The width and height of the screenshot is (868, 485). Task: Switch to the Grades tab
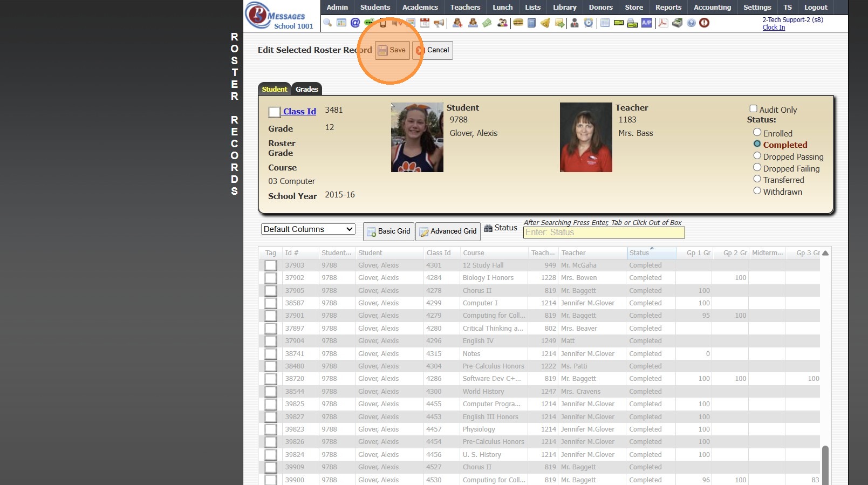pos(306,90)
